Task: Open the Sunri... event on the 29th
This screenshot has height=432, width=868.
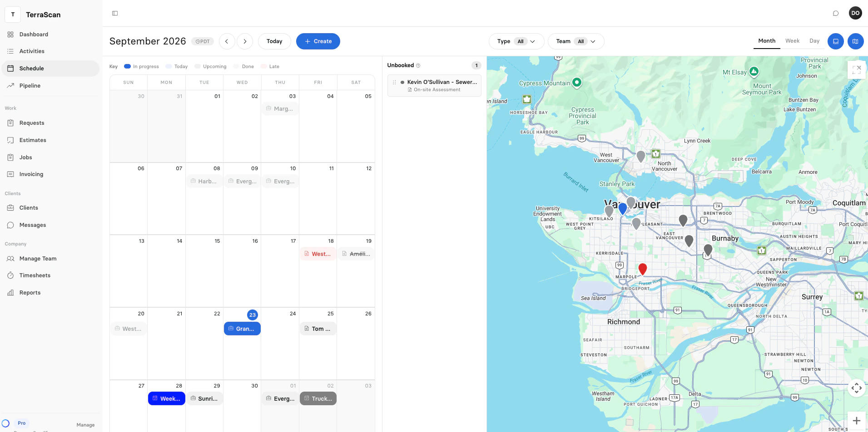Action: tap(204, 398)
